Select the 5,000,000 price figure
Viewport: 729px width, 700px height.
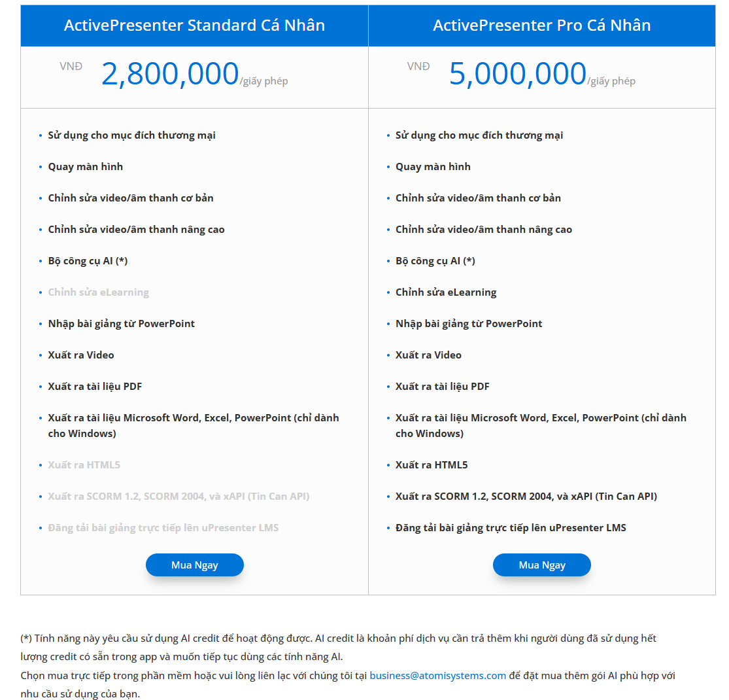[517, 74]
